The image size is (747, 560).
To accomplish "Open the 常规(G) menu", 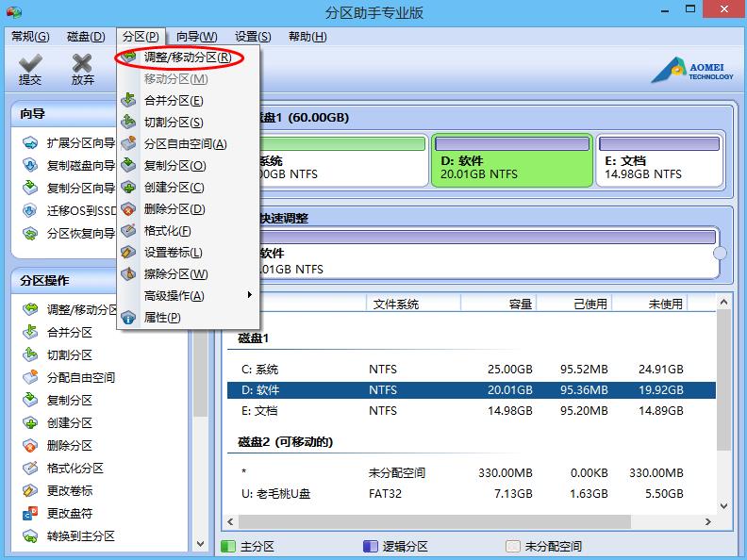I will (x=30, y=37).
